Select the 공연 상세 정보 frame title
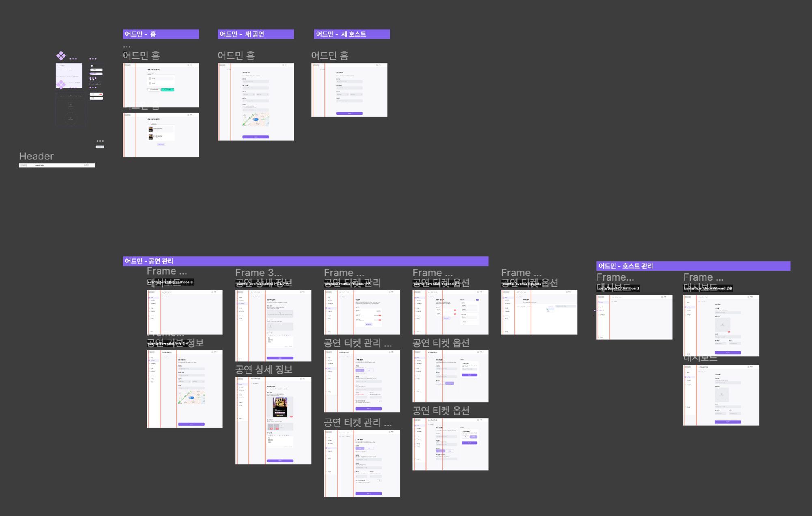Viewport: 812px width, 516px height. [264, 370]
